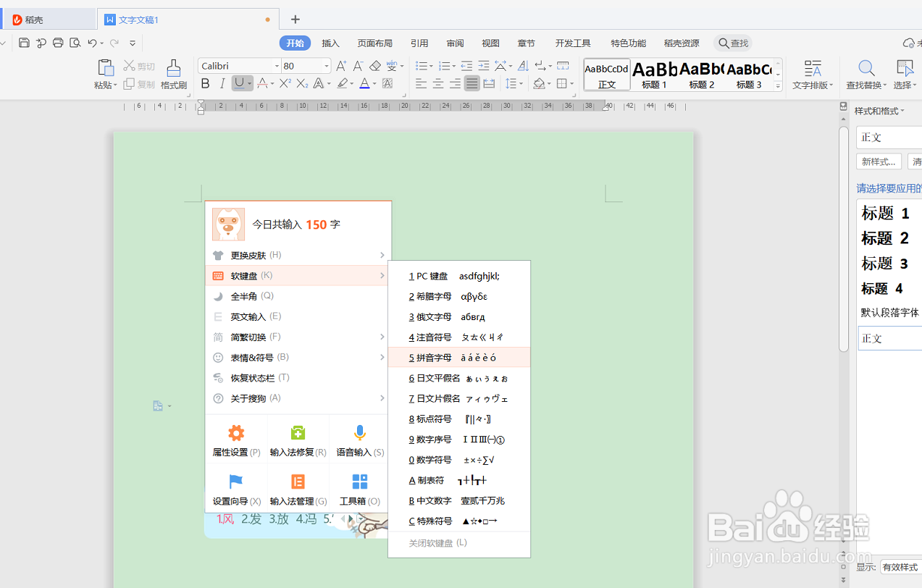This screenshot has height=588, width=922.
Task: Switch to the 审阅 (Review) ribbon tab
Action: tap(455, 43)
